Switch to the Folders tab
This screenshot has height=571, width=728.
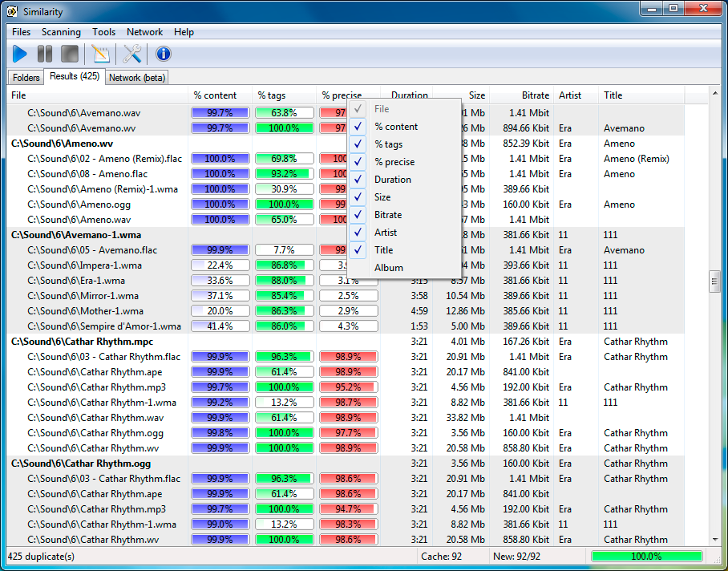(26, 78)
